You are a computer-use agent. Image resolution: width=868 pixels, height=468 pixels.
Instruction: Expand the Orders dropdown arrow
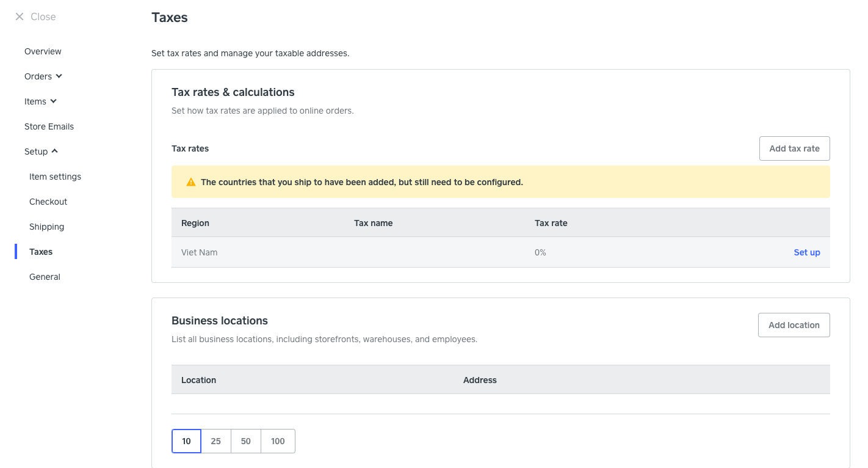[60, 76]
